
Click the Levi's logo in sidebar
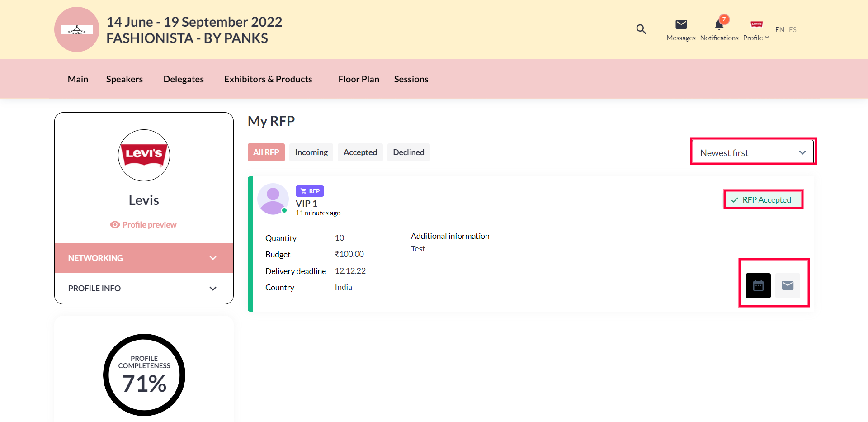[x=144, y=155]
